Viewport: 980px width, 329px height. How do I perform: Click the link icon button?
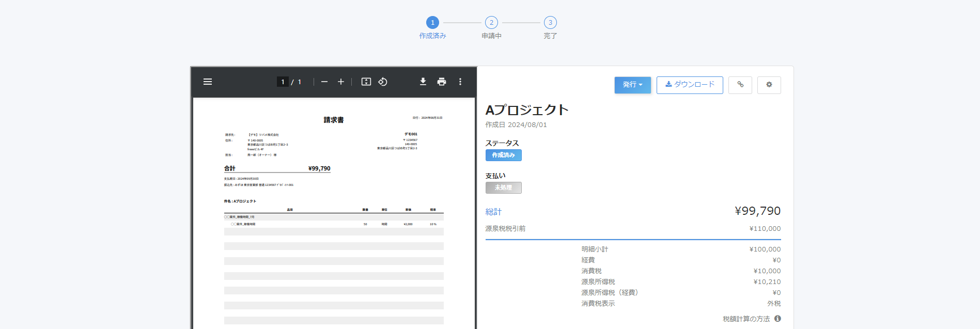[x=740, y=85]
